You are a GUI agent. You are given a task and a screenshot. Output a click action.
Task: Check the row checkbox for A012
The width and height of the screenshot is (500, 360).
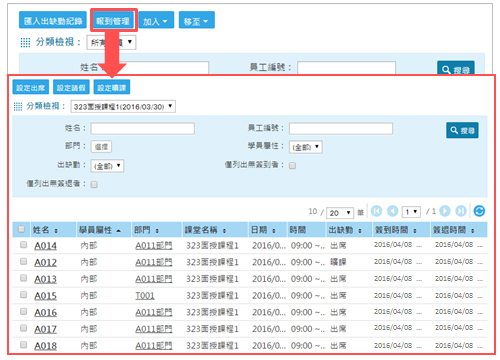23,261
